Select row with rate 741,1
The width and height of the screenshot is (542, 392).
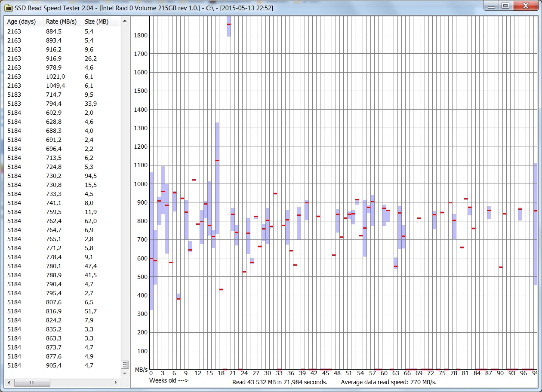coord(62,203)
